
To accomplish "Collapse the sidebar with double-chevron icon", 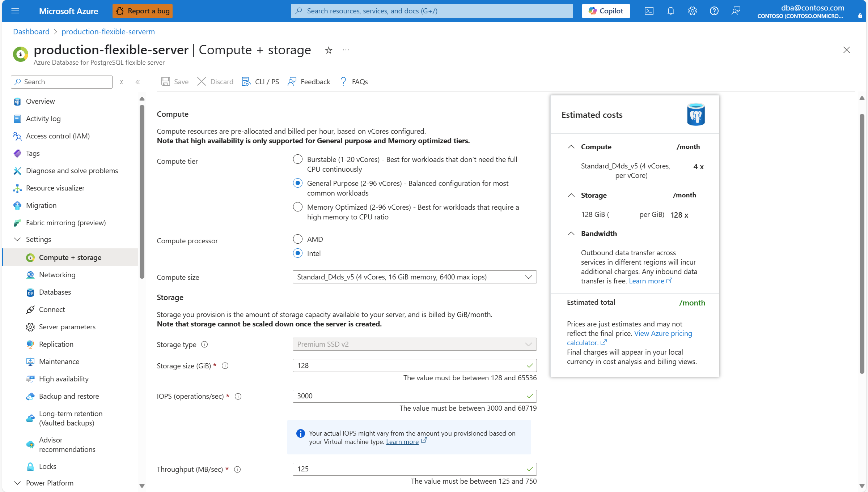I will pyautogui.click(x=137, y=82).
